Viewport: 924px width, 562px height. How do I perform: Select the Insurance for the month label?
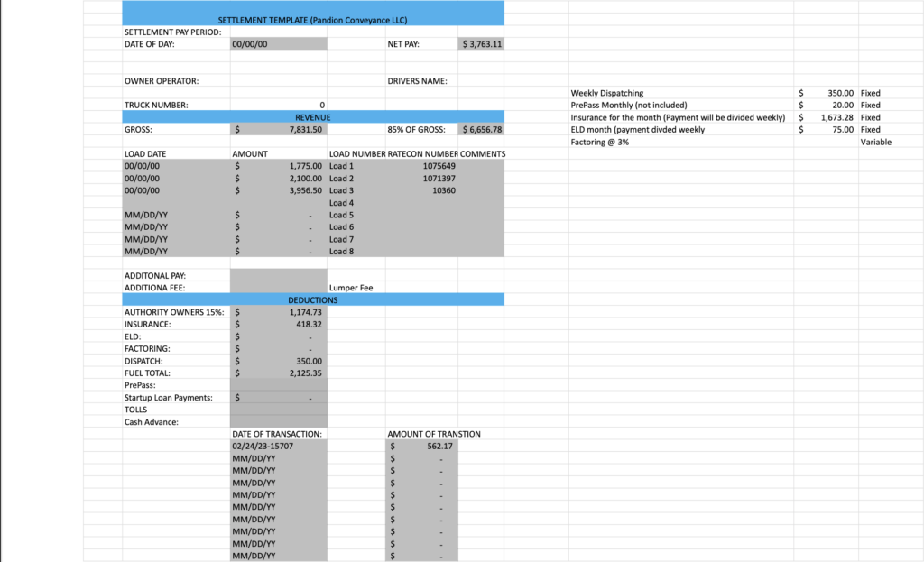(678, 117)
